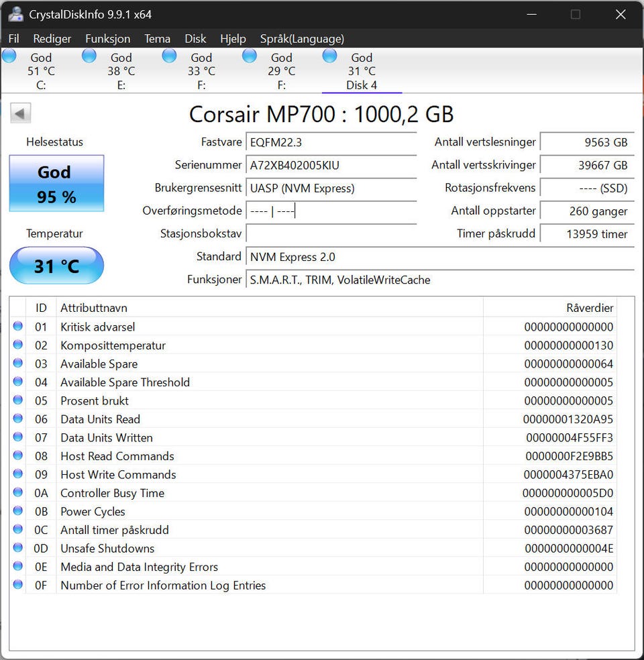Open the Funksjon menu
644x660 pixels.
108,39
